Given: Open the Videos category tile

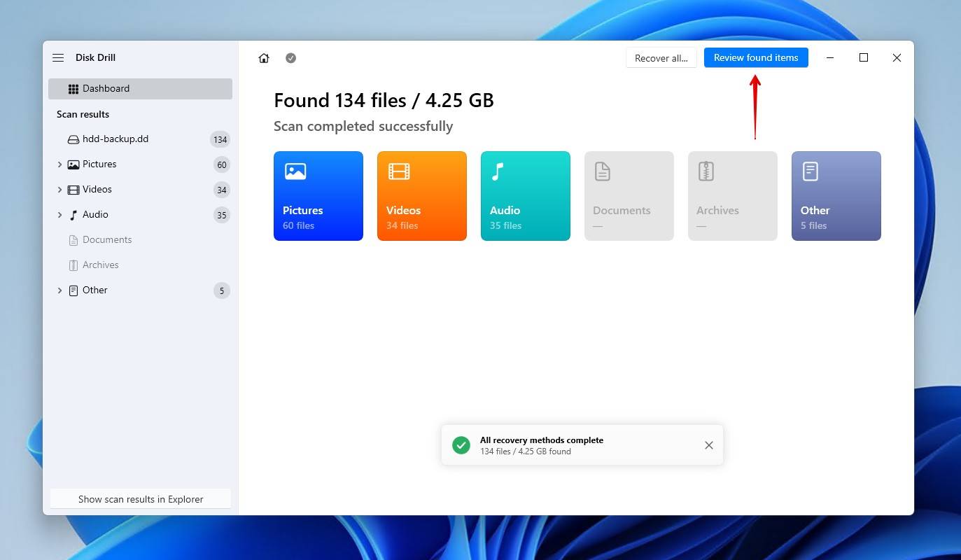Looking at the screenshot, I should pos(422,196).
